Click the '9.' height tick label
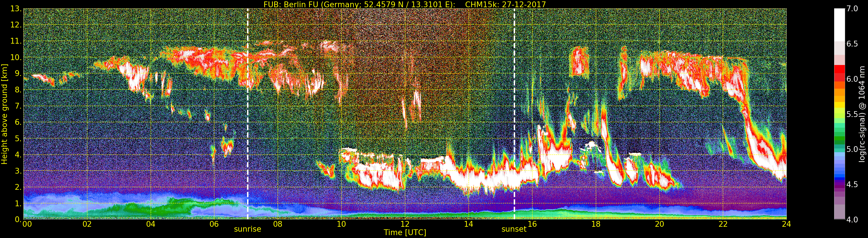The height and width of the screenshot is (238, 868). tap(18, 73)
